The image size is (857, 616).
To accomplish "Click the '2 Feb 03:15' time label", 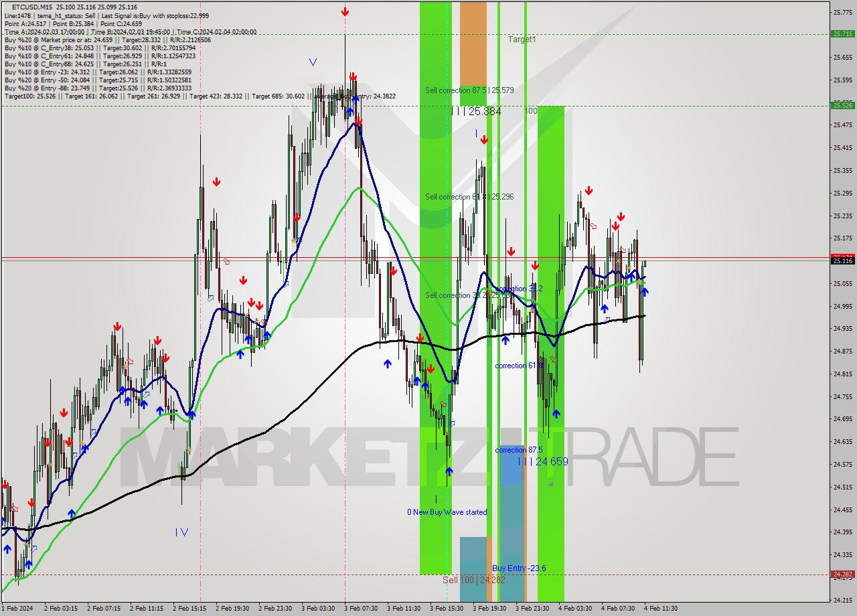I will [x=61, y=609].
